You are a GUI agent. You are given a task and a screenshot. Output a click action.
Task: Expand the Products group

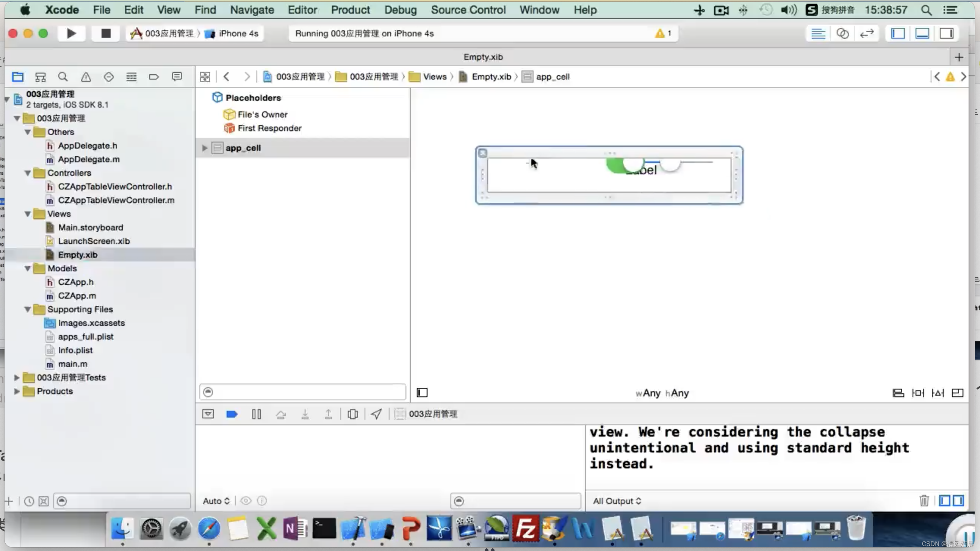[17, 391]
